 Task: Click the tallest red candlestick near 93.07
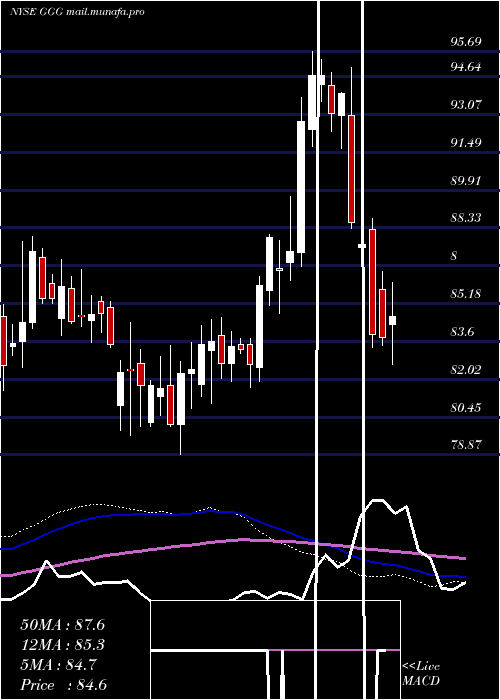(x=352, y=169)
